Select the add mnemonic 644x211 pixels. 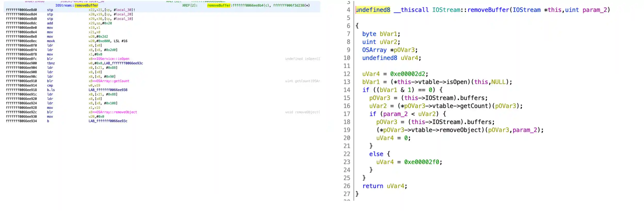(50, 23)
